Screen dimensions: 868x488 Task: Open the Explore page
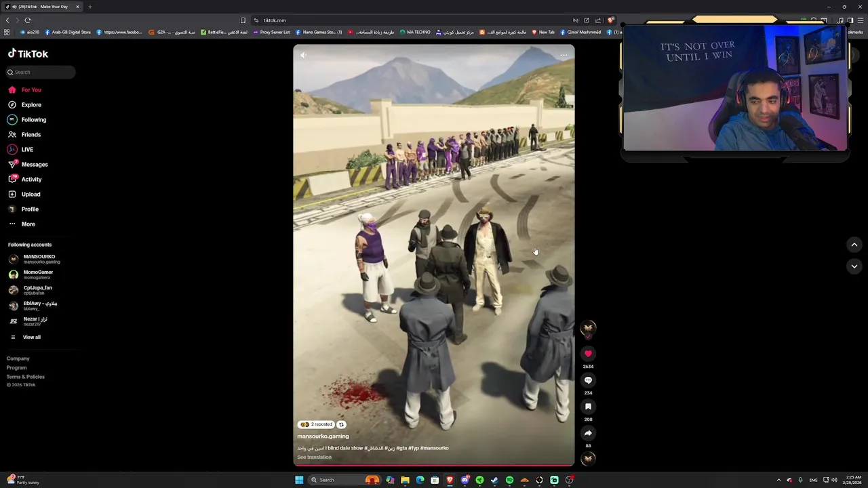tap(25, 104)
